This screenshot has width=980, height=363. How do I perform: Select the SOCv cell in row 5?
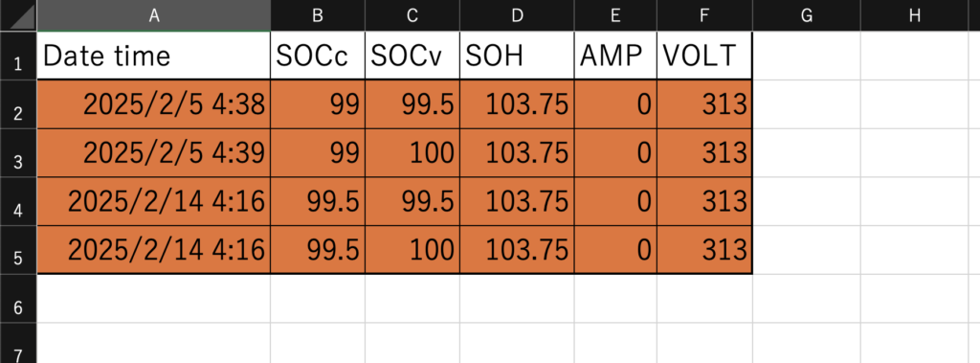coord(412,250)
